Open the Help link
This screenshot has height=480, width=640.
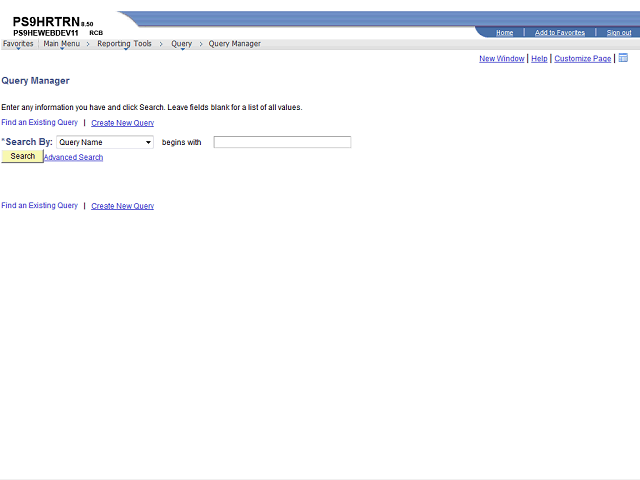tap(539, 59)
